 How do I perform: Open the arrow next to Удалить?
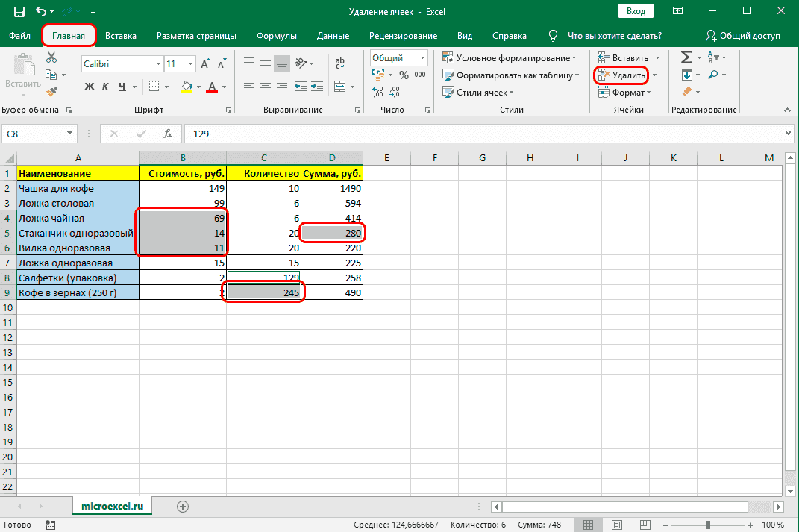(654, 75)
